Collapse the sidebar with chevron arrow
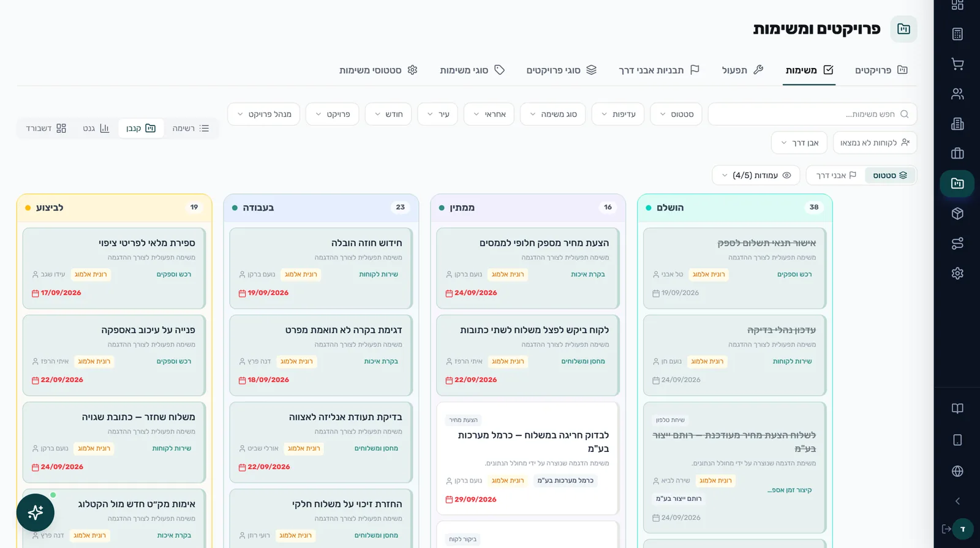The width and height of the screenshot is (980, 548). (x=957, y=501)
